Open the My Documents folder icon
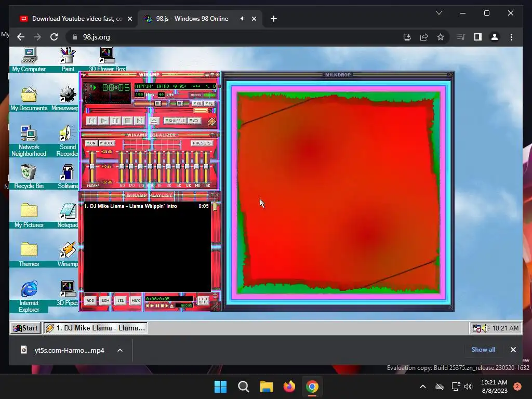The height and width of the screenshot is (399, 532). pos(29,99)
